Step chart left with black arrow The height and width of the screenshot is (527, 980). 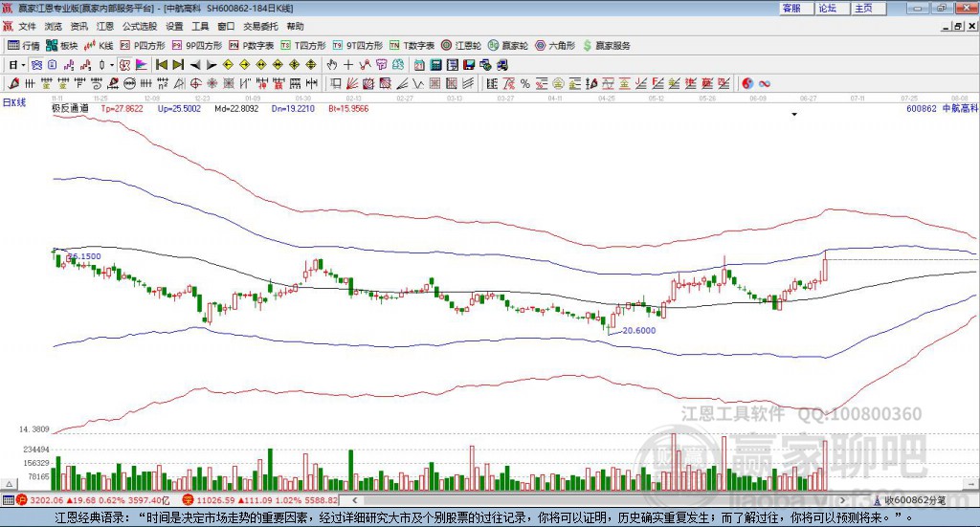pos(195,65)
